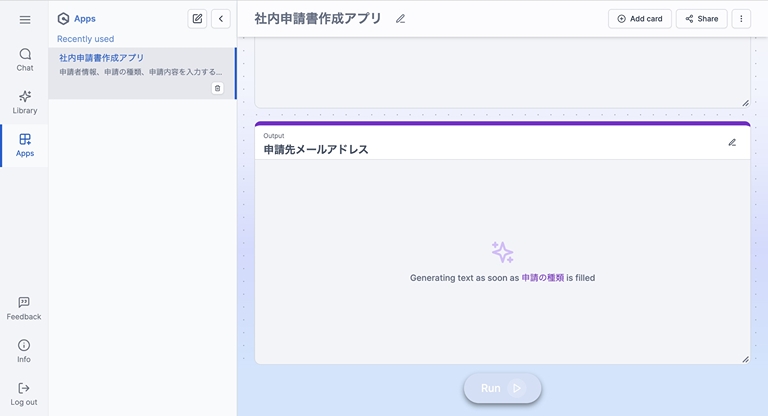Open the Library section
Image resolution: width=768 pixels, height=416 pixels.
coord(24,102)
